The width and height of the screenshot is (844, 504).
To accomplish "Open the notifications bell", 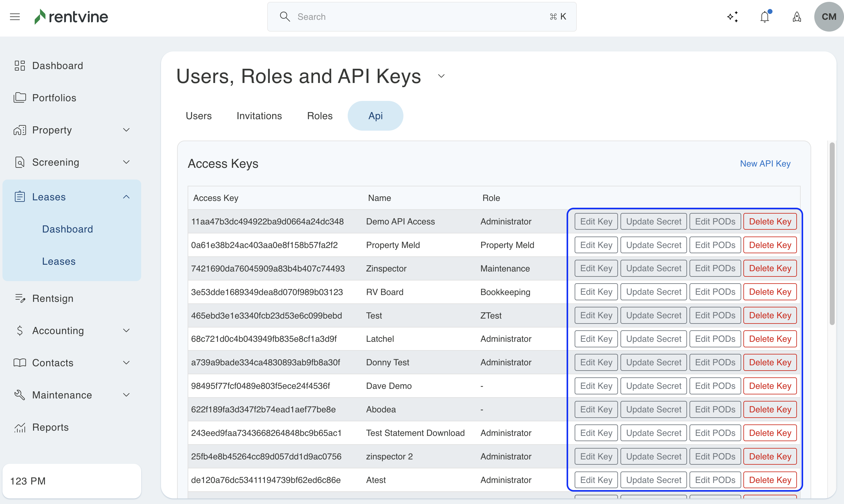I will [x=764, y=17].
